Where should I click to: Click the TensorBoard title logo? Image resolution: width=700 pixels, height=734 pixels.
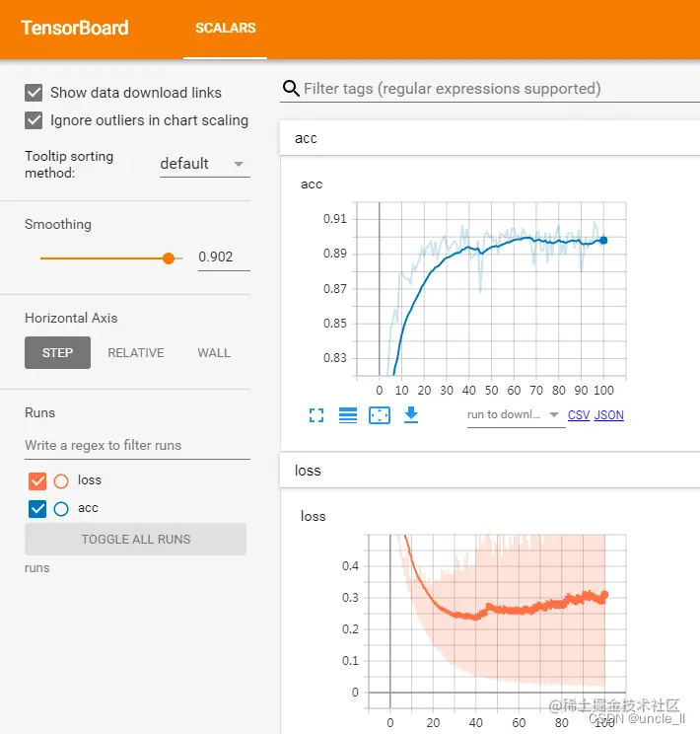pos(75,28)
